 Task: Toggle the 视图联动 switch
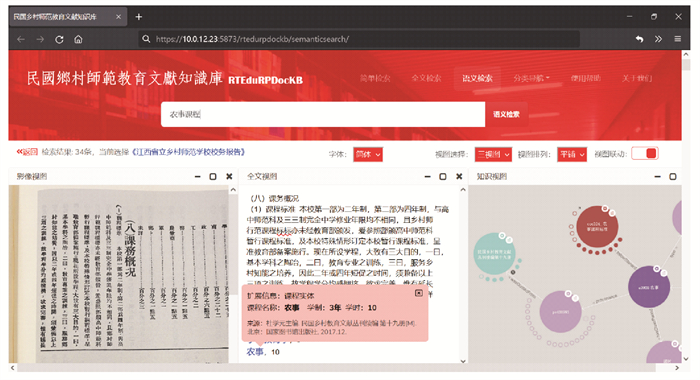click(645, 154)
